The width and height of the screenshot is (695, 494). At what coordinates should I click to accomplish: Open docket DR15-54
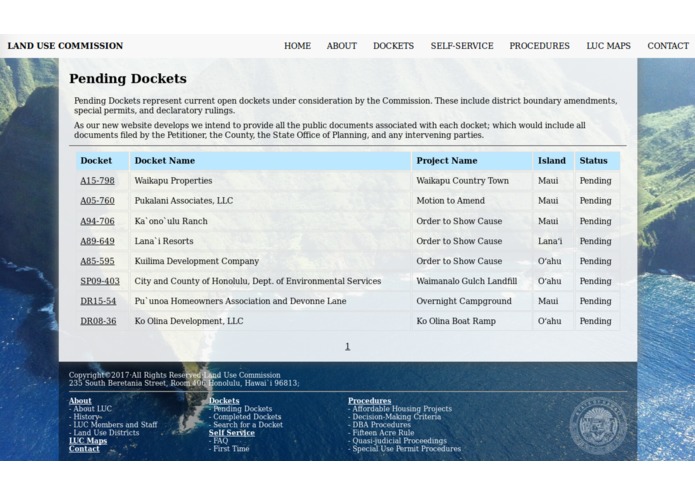pyautogui.click(x=98, y=301)
